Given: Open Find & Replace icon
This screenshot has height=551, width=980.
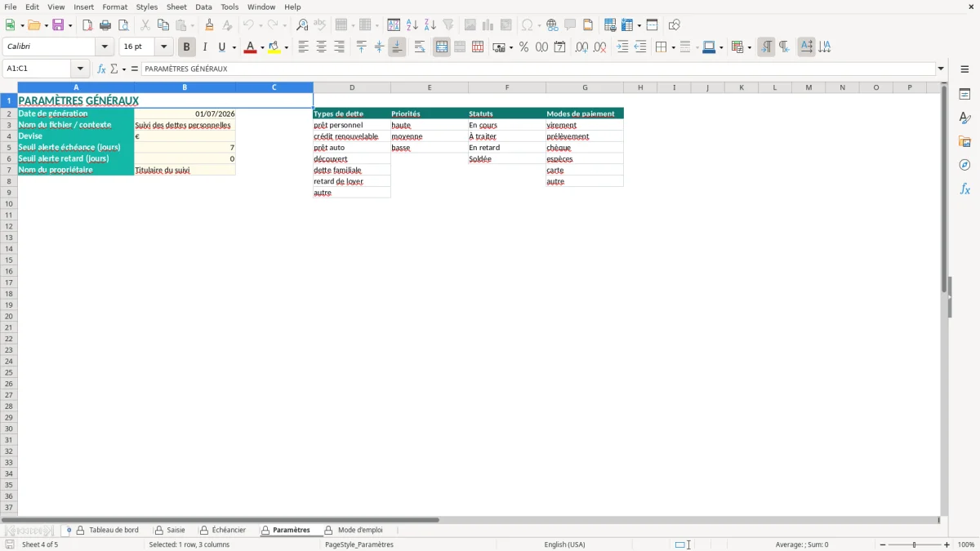Looking at the screenshot, I should pos(302,25).
